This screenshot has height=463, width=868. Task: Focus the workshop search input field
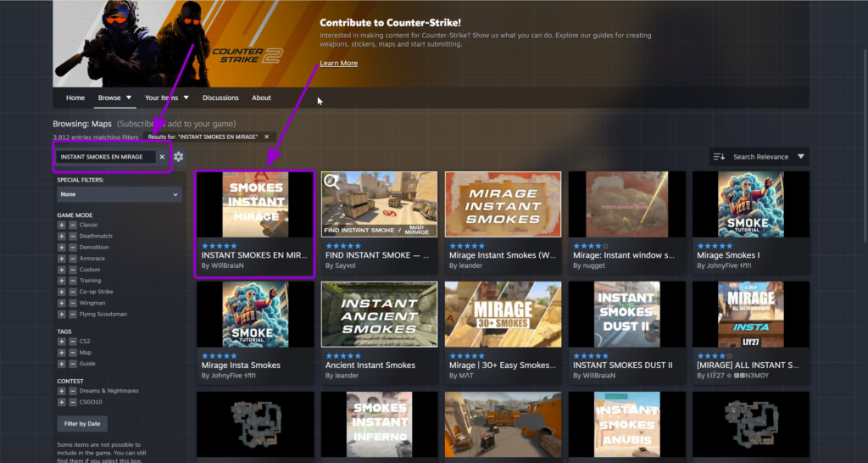click(106, 157)
